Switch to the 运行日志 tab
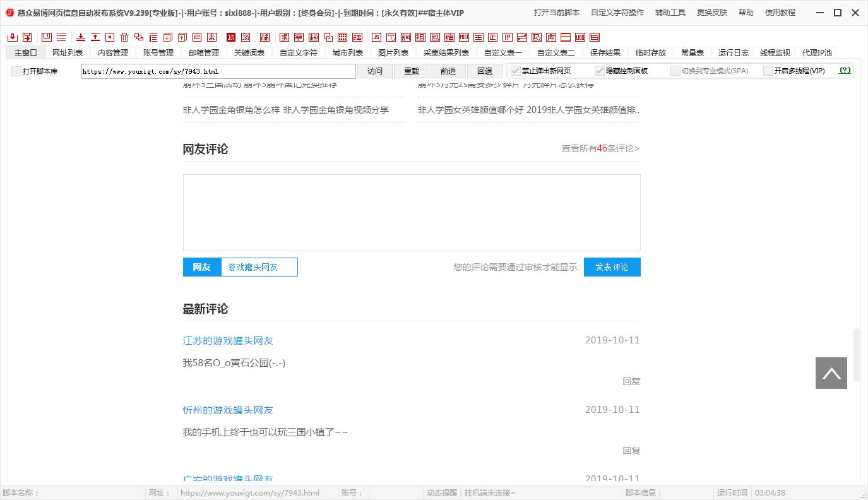Viewport: 868px width, 500px height. [x=734, y=53]
